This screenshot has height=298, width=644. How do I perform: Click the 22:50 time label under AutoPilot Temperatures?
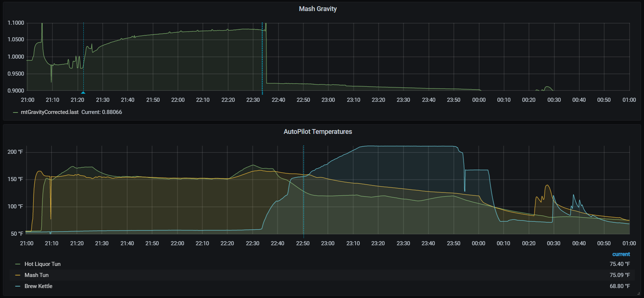click(303, 243)
